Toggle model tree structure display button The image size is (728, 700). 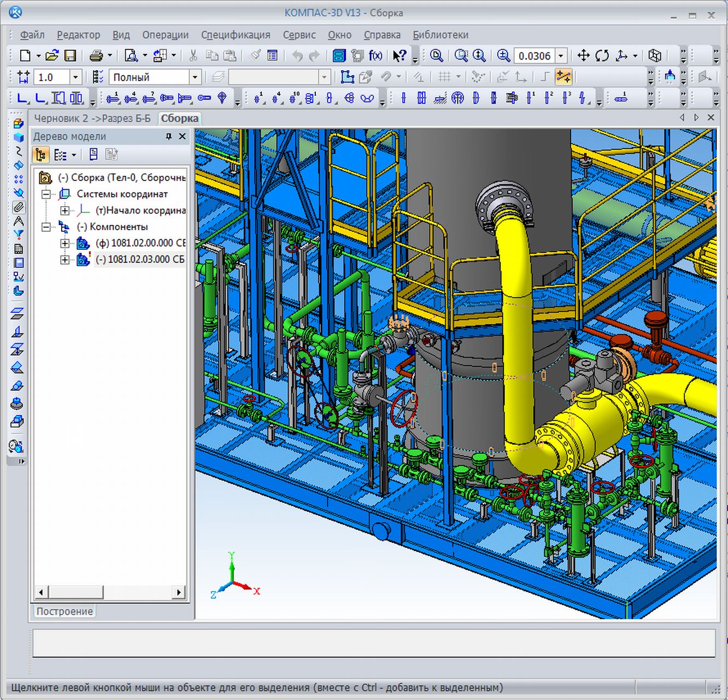[x=41, y=155]
